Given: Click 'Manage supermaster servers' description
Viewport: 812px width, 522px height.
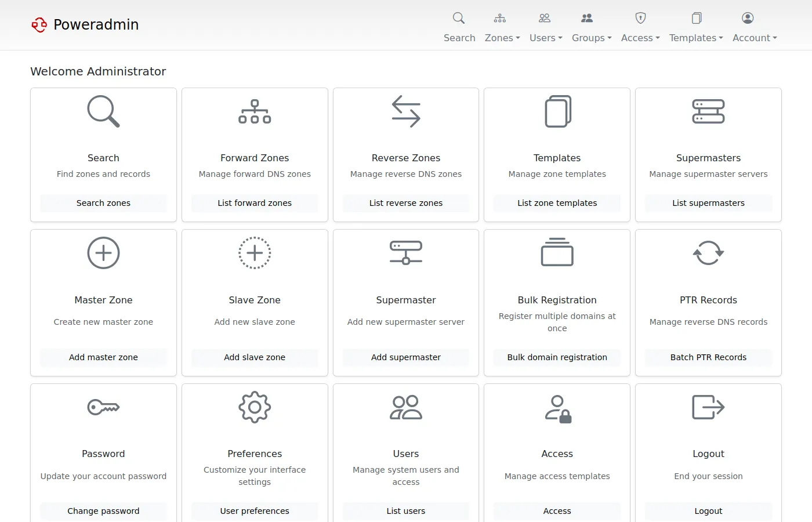Looking at the screenshot, I should pos(708,174).
